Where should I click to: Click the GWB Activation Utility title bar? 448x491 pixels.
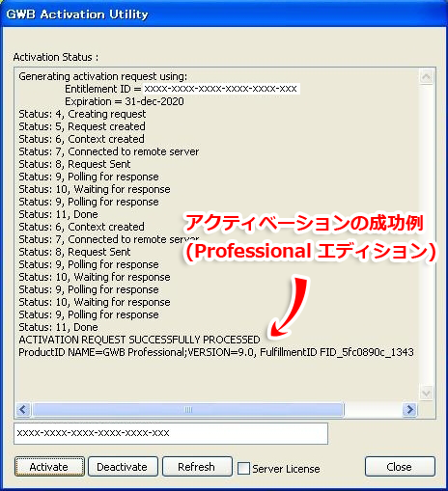coord(224,14)
